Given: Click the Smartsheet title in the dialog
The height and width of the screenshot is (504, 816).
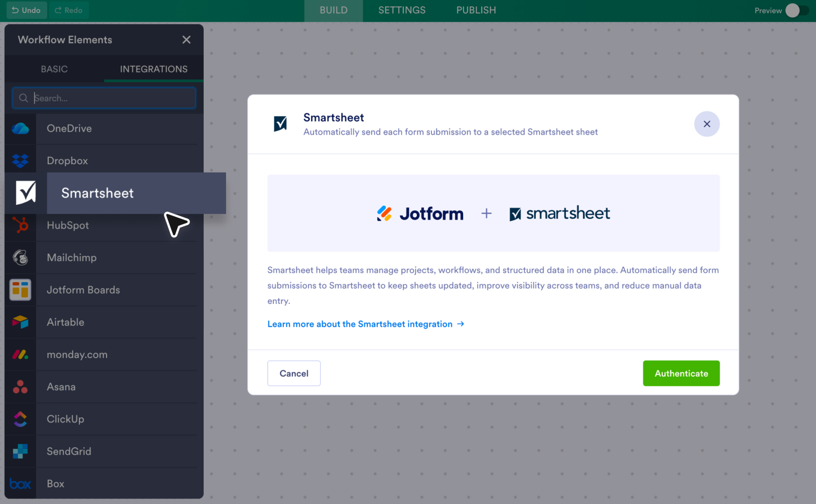Looking at the screenshot, I should point(334,117).
